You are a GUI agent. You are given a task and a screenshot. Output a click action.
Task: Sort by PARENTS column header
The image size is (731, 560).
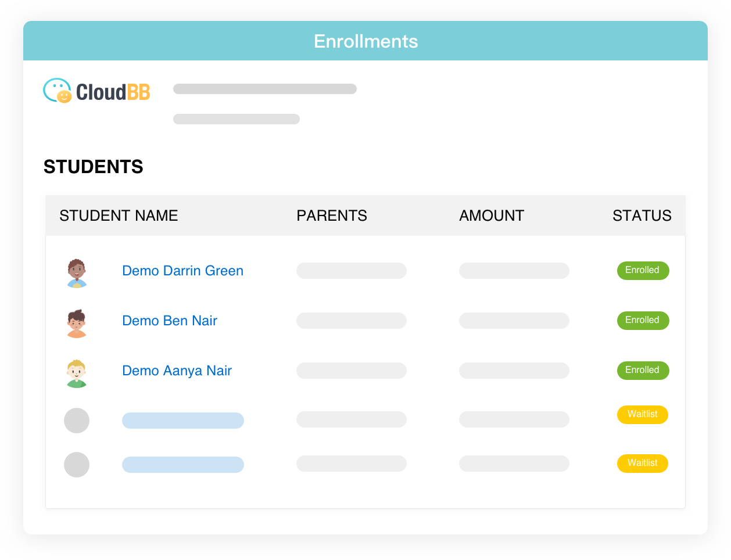click(332, 216)
